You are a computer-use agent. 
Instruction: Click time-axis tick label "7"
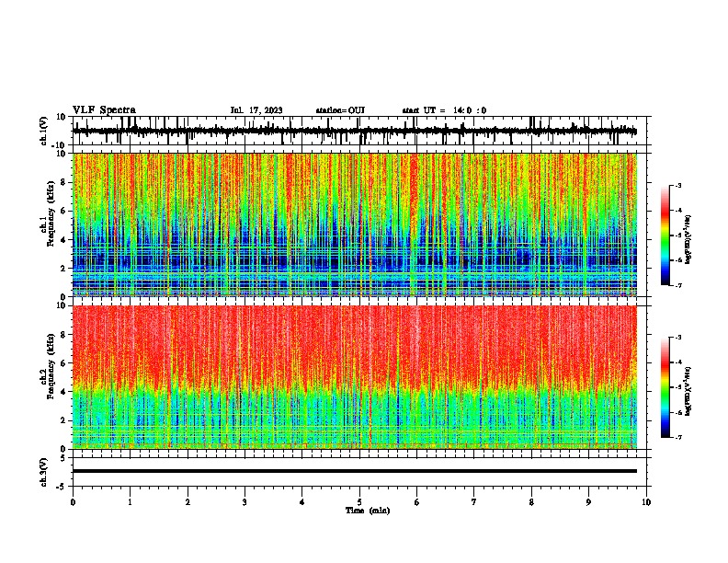point(474,502)
